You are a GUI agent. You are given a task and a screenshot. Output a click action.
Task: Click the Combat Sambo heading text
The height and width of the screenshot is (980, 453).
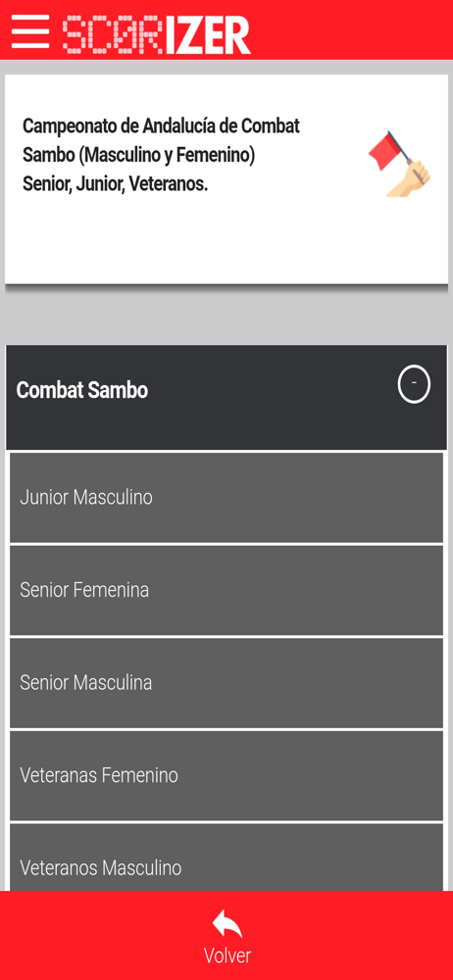point(82,391)
